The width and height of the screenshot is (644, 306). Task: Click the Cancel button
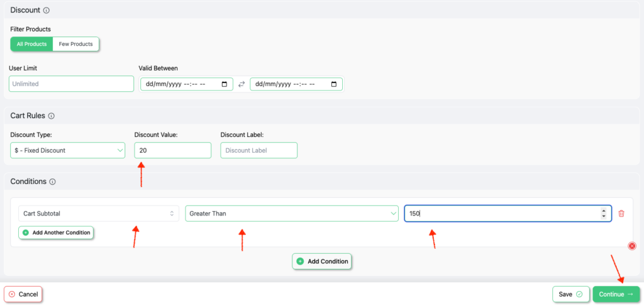(x=23, y=294)
